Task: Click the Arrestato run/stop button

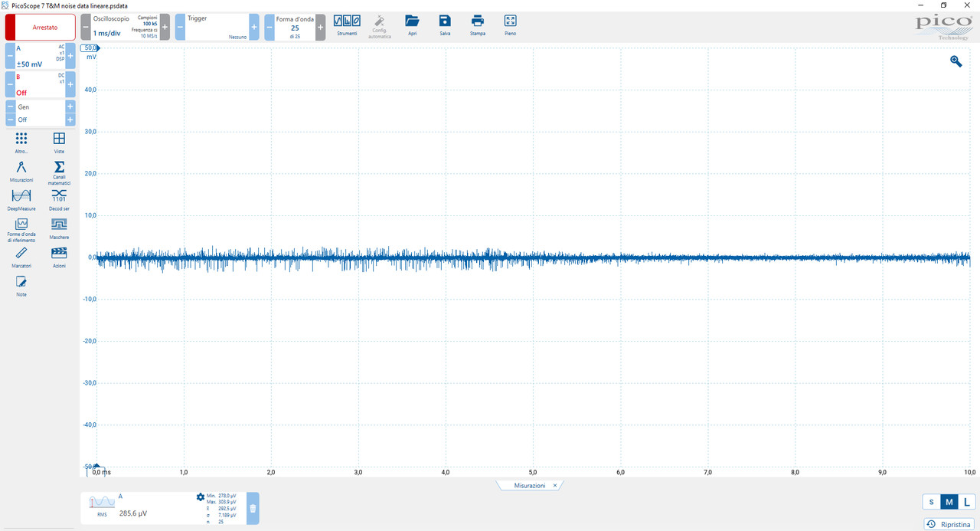Action: [x=41, y=27]
